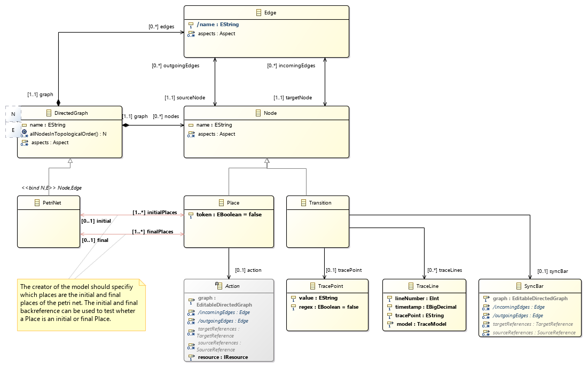Select the [1..*] initialPlaces reference label
The image size is (588, 368).
tap(154, 213)
